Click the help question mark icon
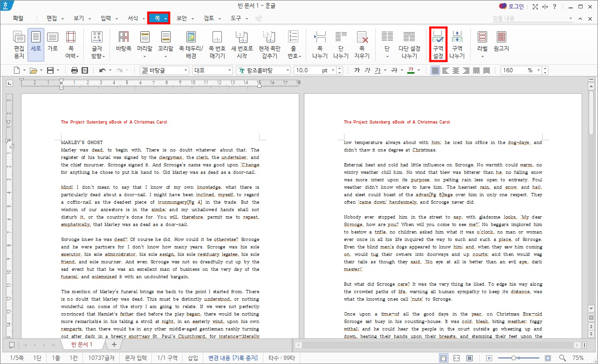Image resolution: width=598 pixels, height=364 pixels. [x=554, y=7]
